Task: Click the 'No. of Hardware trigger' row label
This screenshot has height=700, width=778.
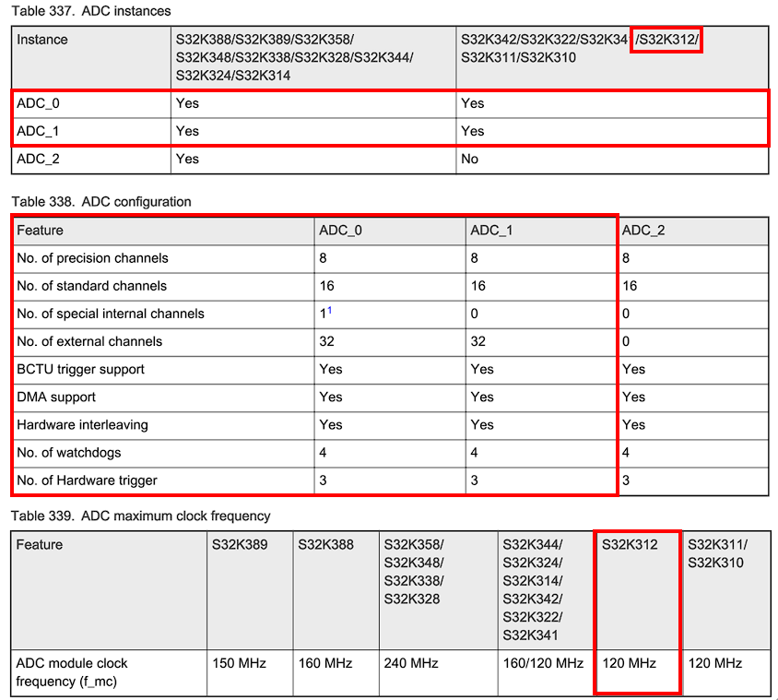Action: (88, 481)
